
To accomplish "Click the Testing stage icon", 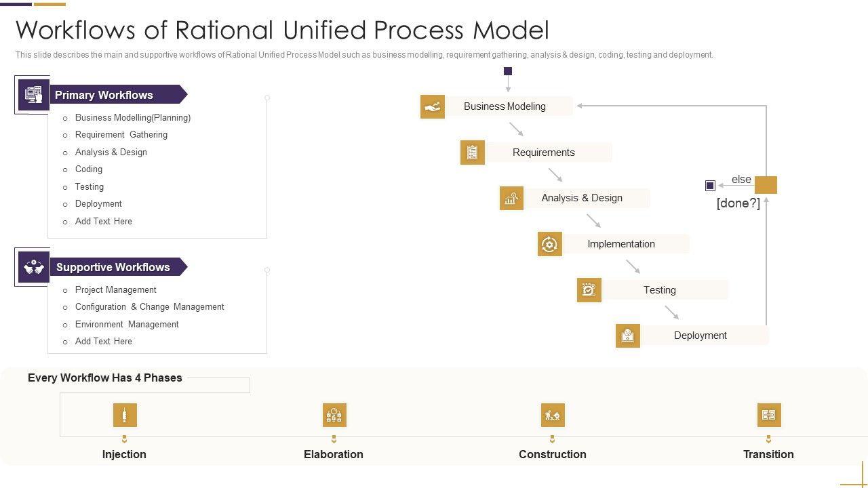I will [589, 290].
